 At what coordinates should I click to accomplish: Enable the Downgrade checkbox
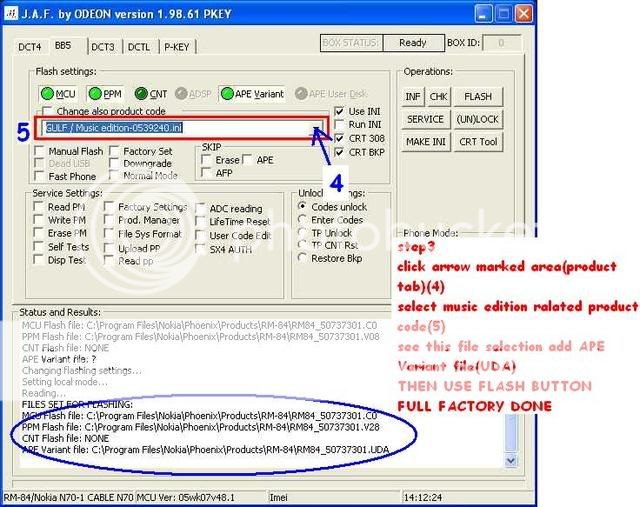(115, 163)
